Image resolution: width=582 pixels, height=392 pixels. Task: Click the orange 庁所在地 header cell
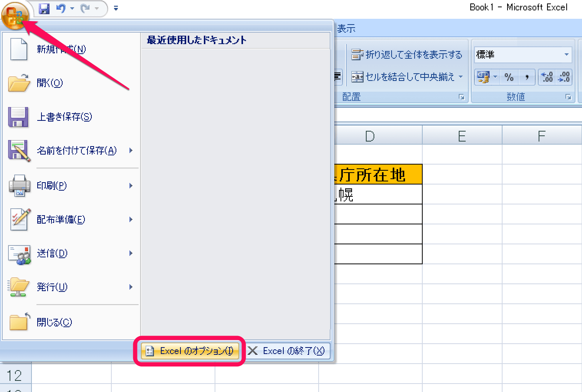pos(378,175)
